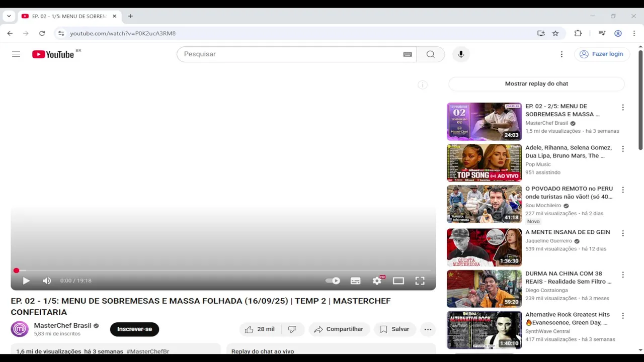644x362 pixels.
Task: Open a new tab
Action: pyautogui.click(x=130, y=16)
